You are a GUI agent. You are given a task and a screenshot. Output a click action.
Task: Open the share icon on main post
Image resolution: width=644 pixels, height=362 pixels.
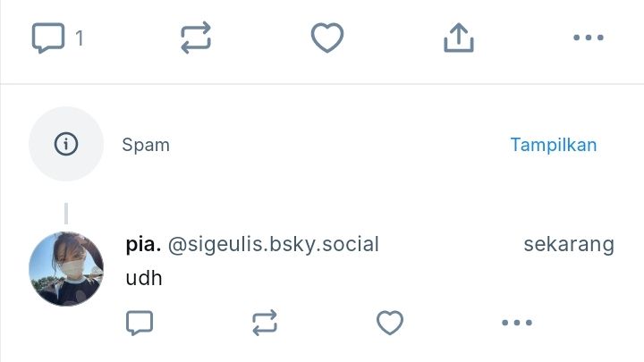tap(459, 38)
